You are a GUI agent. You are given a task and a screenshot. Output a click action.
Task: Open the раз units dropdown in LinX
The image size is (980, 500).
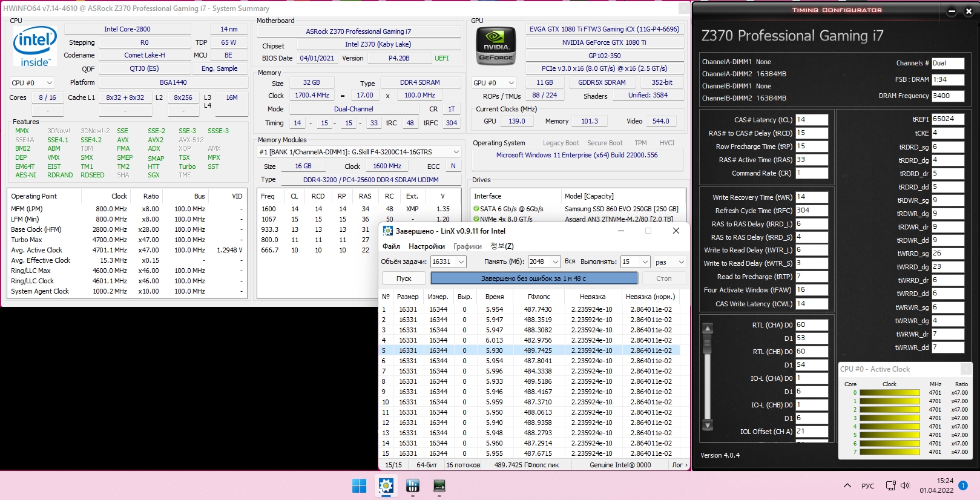pos(670,262)
